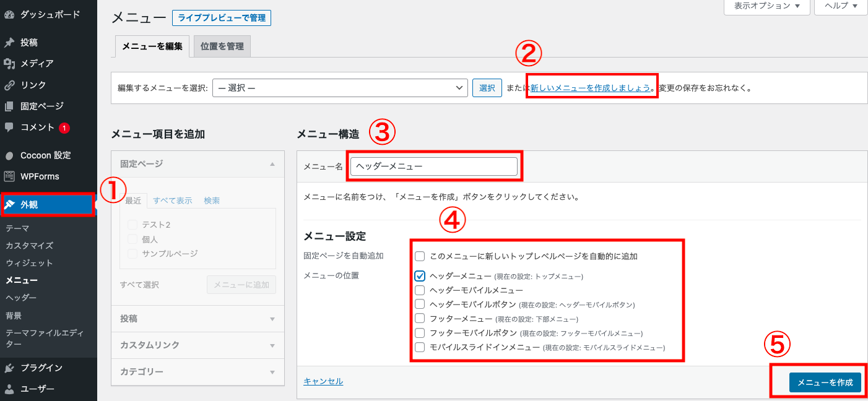Click the Posts pushpin icon
The height and width of the screenshot is (401, 868).
(9, 43)
